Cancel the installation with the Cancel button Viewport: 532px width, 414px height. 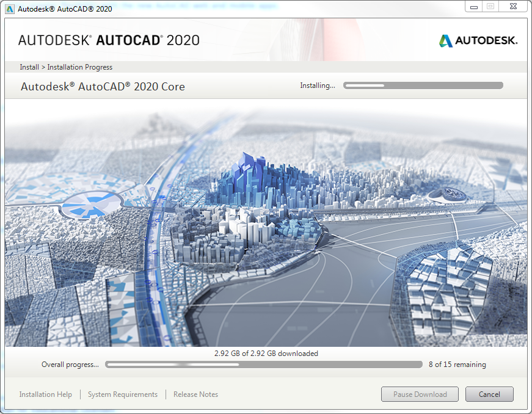pyautogui.click(x=489, y=394)
